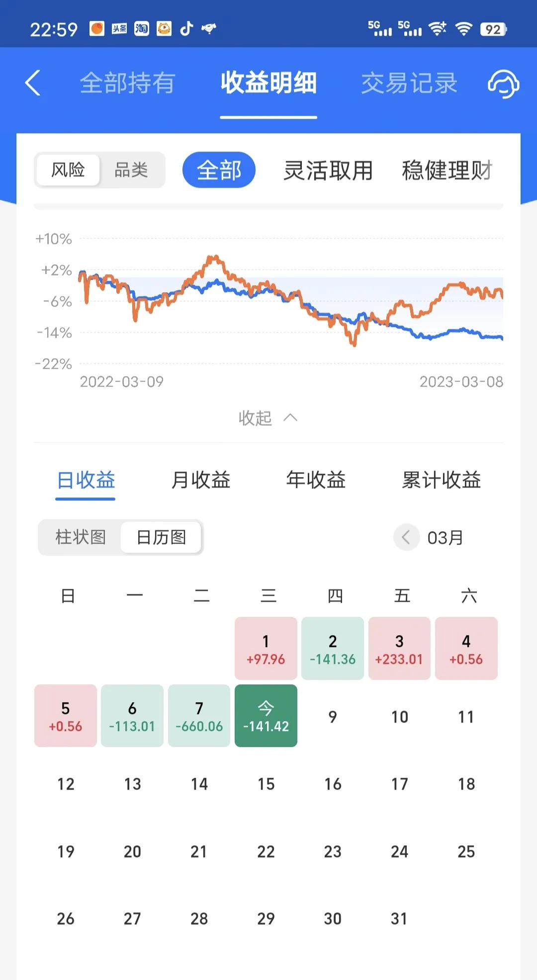Switch chart view to 柱状图

(81, 537)
